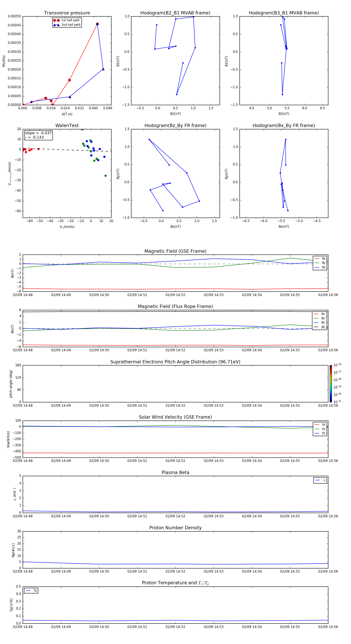Click '2nd half path' legend entry
Screen dimensions: 351x644
coord(67,25)
